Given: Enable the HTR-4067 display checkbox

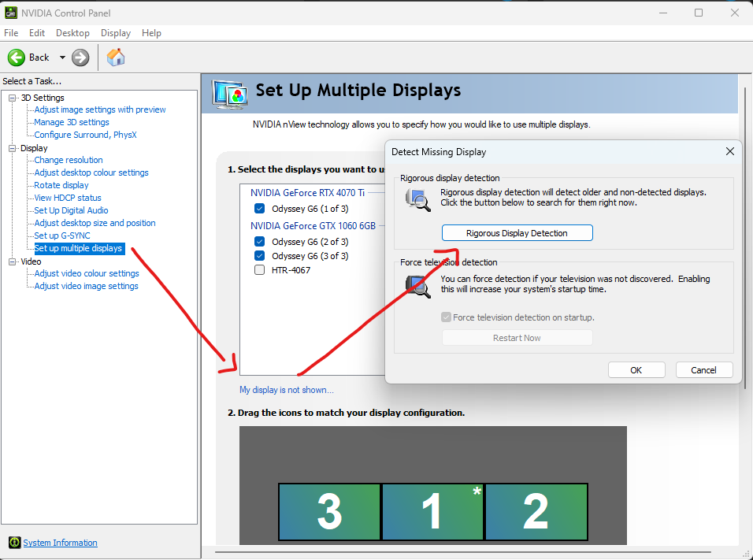Looking at the screenshot, I should click(259, 270).
